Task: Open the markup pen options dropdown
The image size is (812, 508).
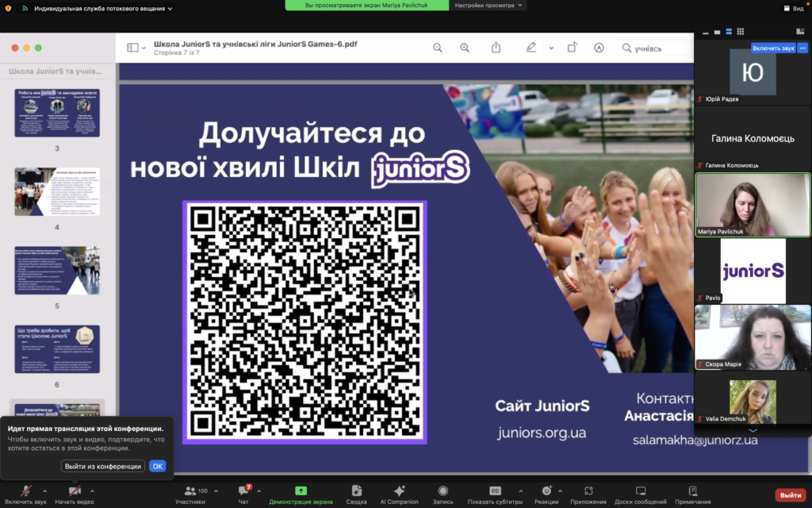Action: click(x=552, y=48)
